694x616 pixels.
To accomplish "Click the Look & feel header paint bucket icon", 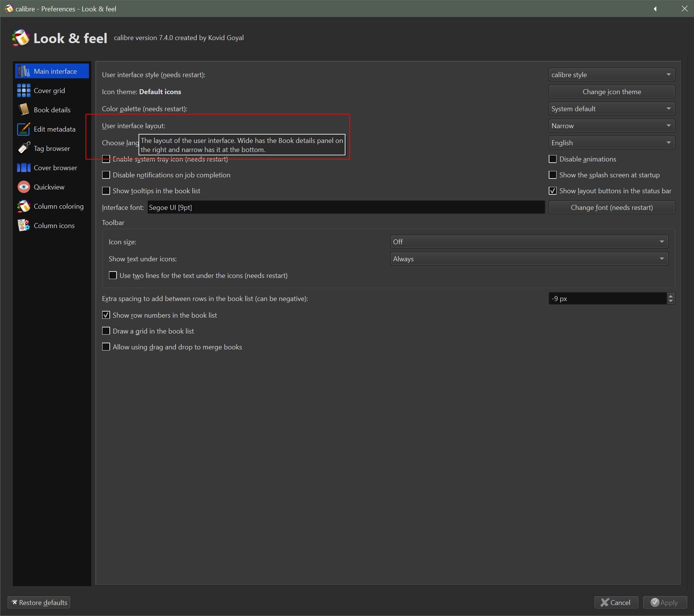I will coord(21,38).
